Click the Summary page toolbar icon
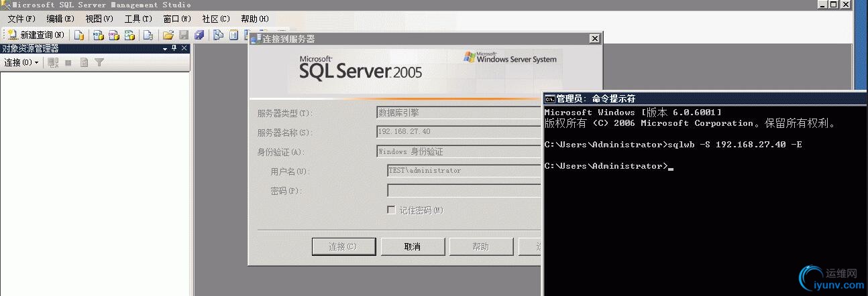Screen dimensions: 868x296 click(233, 35)
